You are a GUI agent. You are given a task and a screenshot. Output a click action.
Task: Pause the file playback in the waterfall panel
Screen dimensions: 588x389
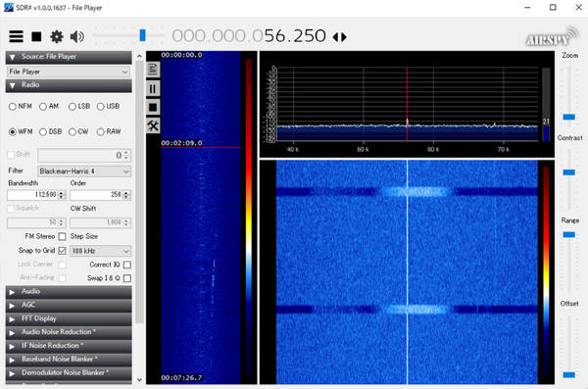(x=153, y=88)
